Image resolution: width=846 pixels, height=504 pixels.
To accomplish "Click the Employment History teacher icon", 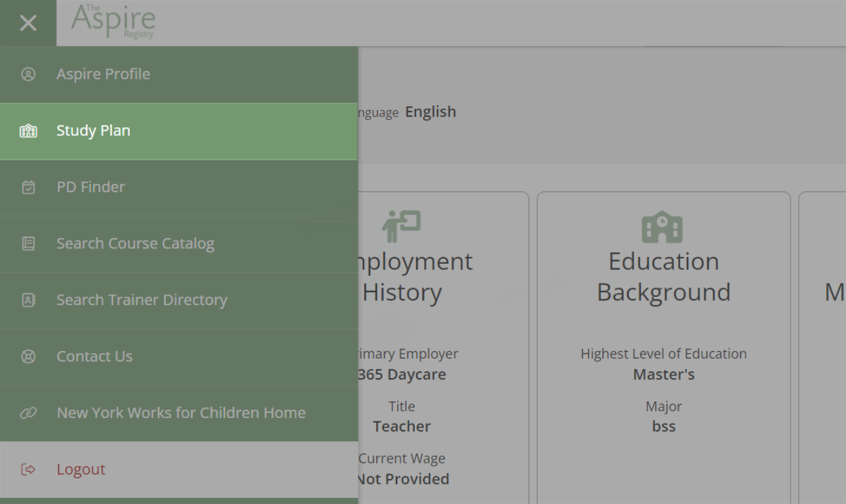I will 401,226.
